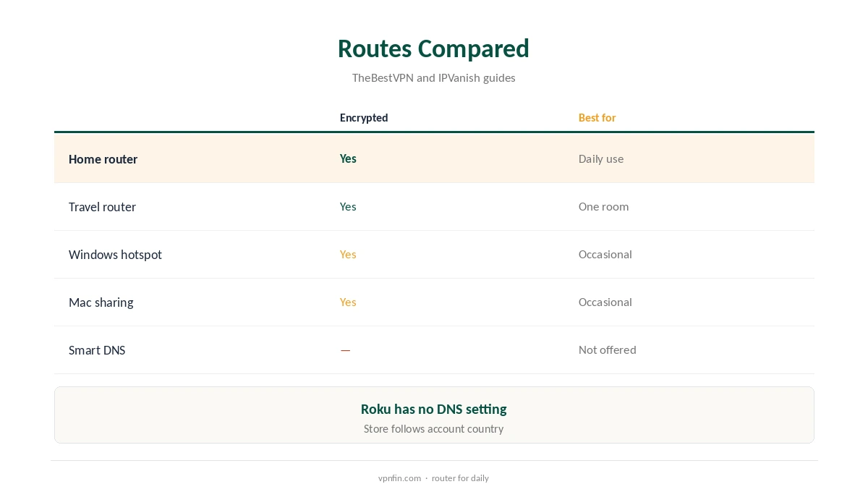The image size is (868, 492).
Task: Click the Yes value for Travel router
Action: click(348, 206)
